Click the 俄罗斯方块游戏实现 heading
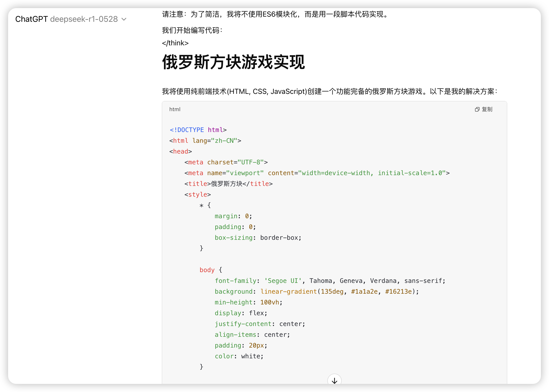This screenshot has width=549, height=392. [233, 62]
